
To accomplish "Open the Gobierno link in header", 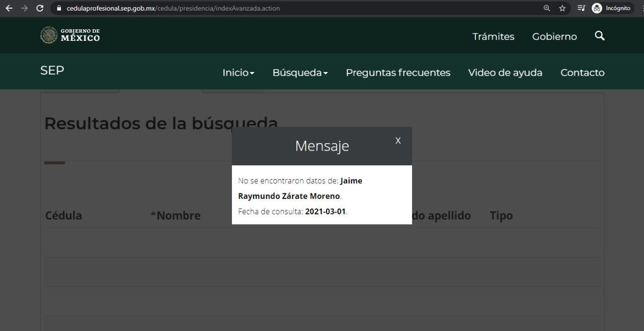I will [x=554, y=36].
